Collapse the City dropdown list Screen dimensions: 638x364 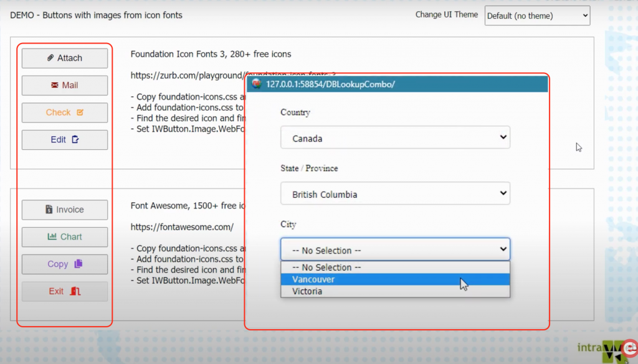395,250
